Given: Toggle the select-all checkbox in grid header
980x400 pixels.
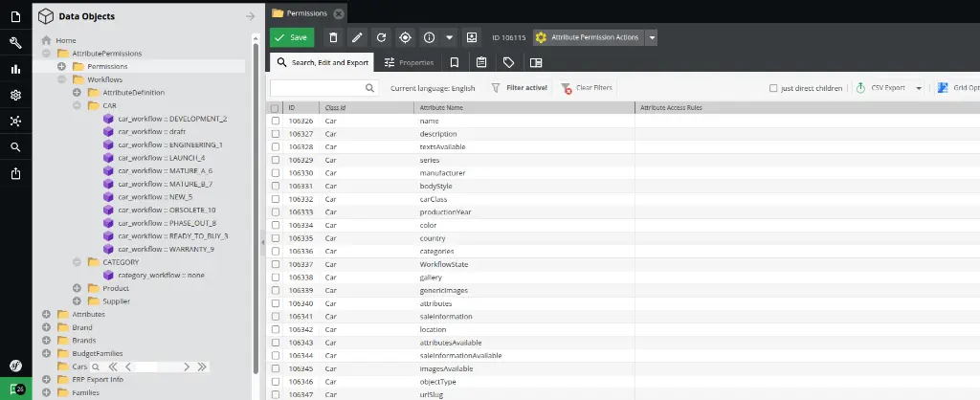Looking at the screenshot, I should 275,108.
